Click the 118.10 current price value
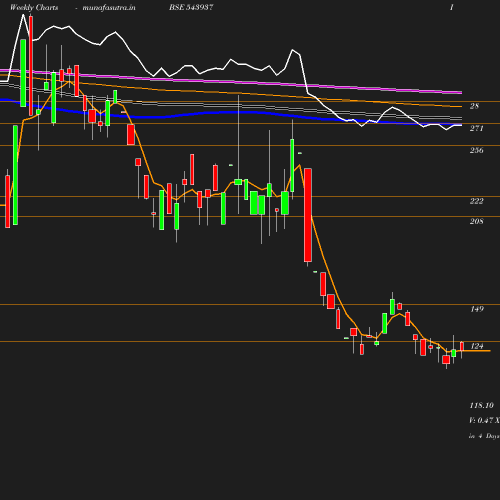 [x=481, y=405]
